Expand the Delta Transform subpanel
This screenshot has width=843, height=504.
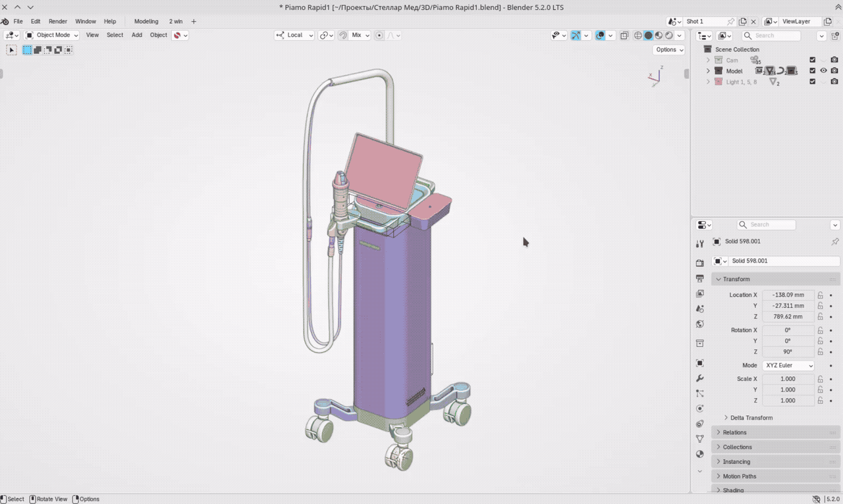(x=751, y=418)
